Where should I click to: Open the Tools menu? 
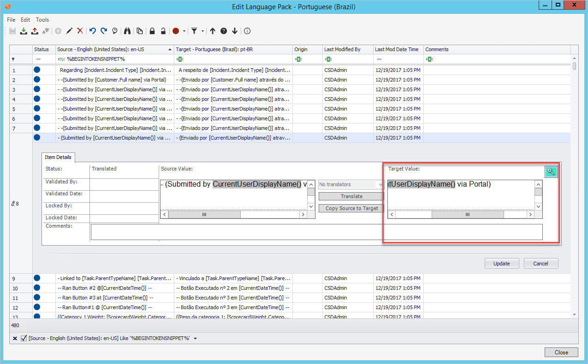click(x=42, y=20)
